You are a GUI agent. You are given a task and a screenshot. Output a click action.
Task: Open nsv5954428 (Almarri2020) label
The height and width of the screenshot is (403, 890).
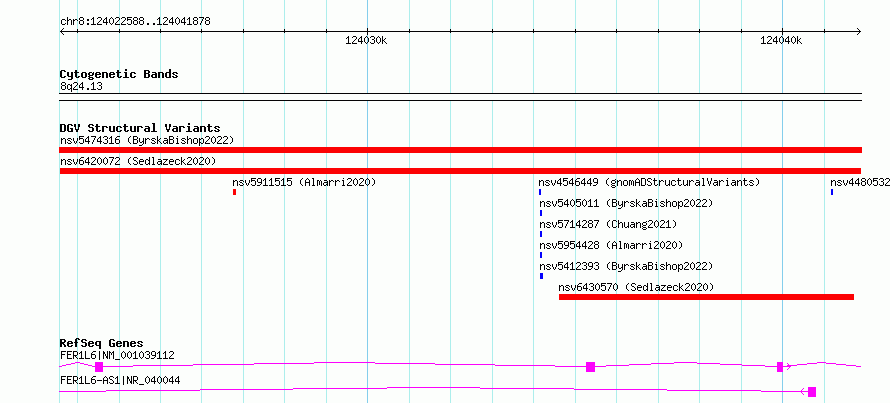tap(611, 245)
